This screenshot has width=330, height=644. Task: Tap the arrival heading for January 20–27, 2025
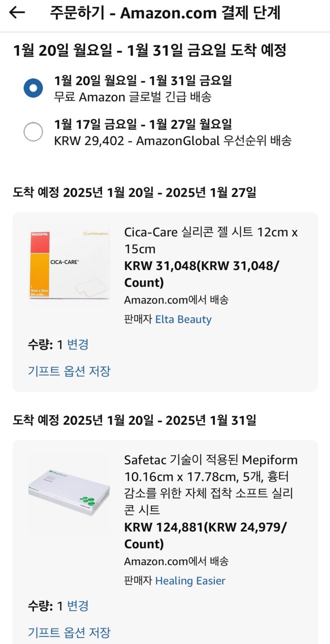(x=135, y=193)
